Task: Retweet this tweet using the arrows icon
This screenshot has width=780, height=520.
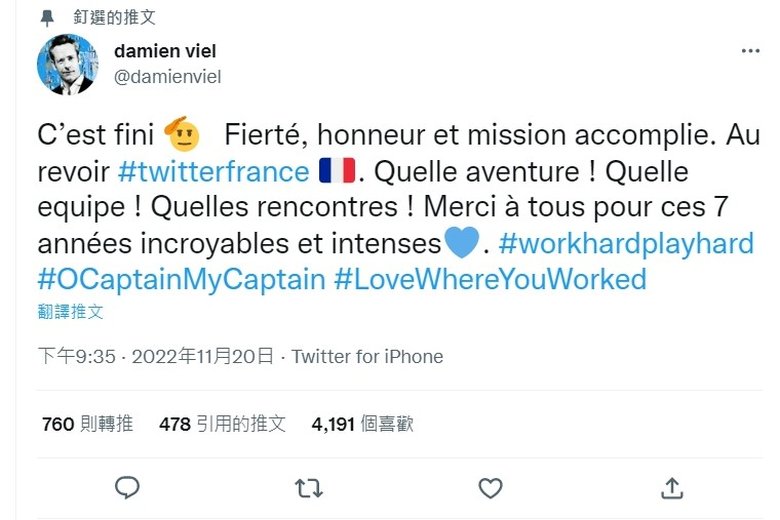Action: click(x=308, y=487)
